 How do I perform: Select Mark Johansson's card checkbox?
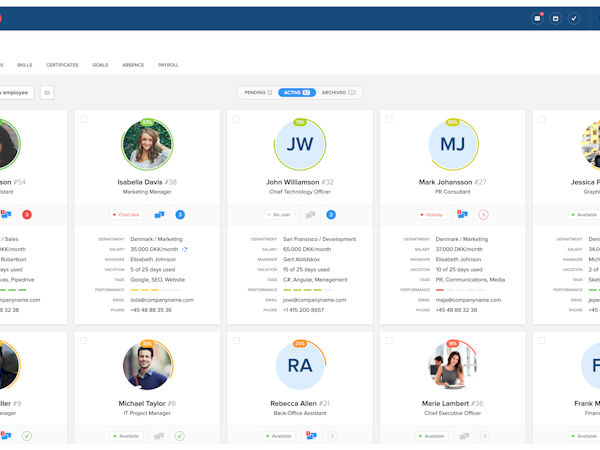389,119
